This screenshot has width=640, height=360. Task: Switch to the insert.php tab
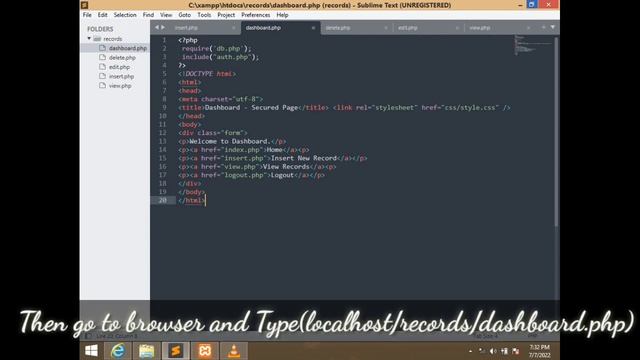tap(204, 28)
